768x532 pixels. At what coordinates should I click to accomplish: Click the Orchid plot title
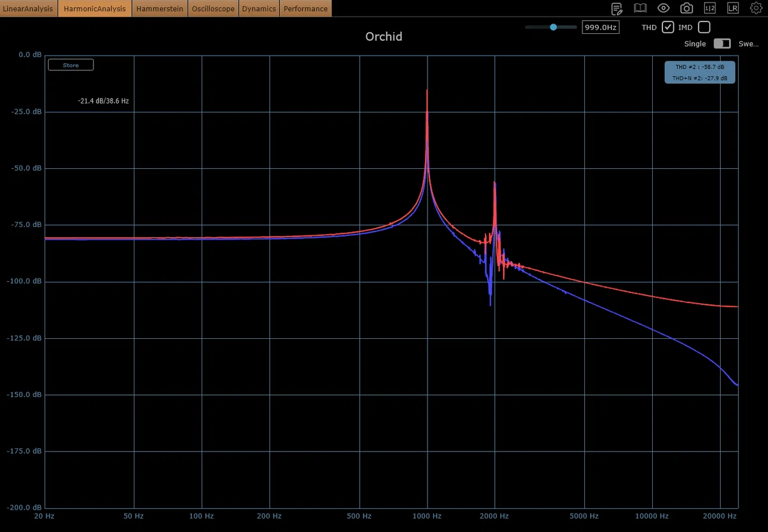click(384, 36)
